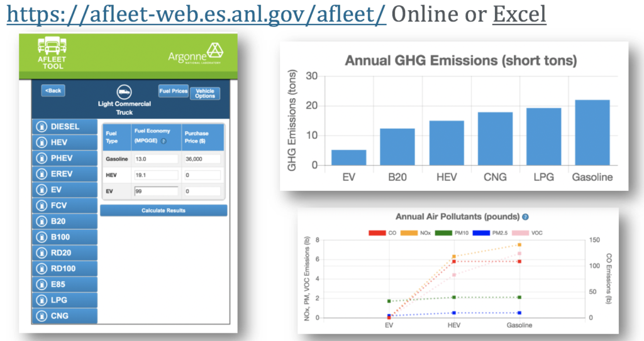This screenshot has height=341, width=644.
Task: Open the Fuel Economy MPGGE help icon
Action: [164, 141]
